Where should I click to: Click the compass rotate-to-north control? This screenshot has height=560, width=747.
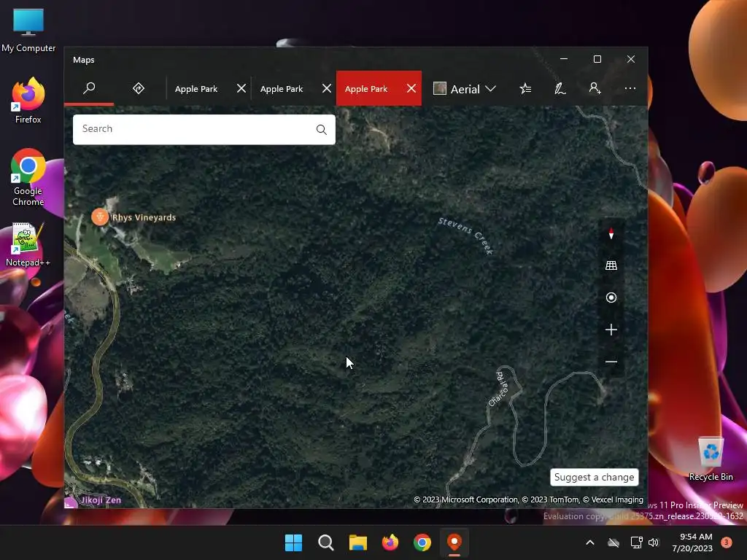pyautogui.click(x=611, y=234)
